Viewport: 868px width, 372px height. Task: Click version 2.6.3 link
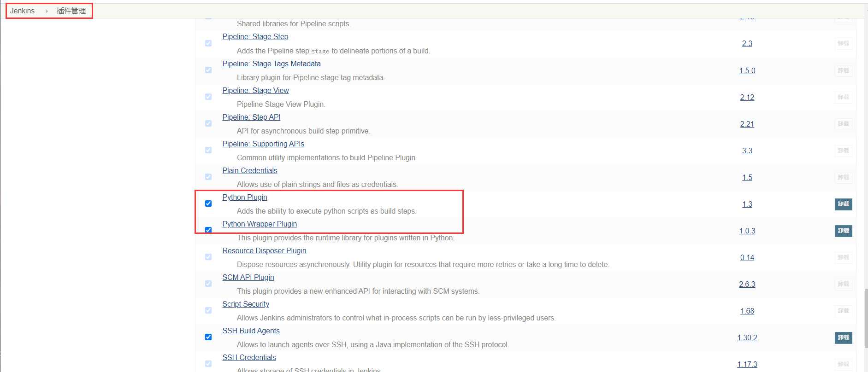point(747,284)
